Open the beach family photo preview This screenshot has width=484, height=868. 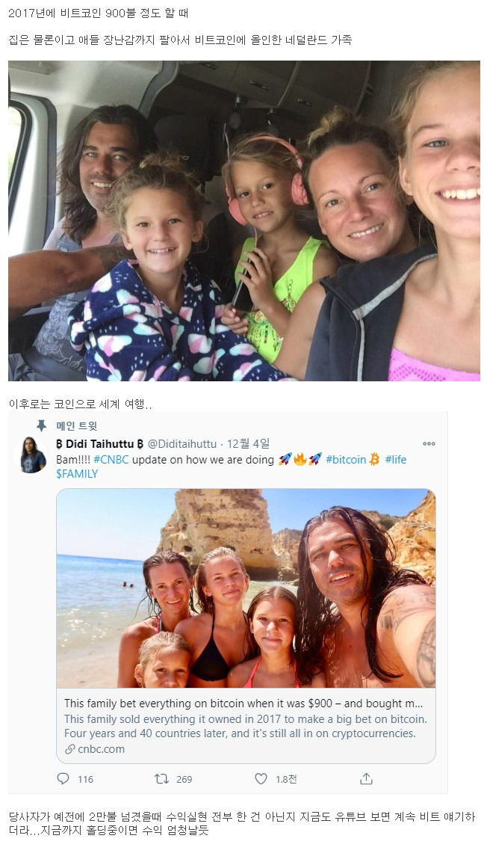246,588
